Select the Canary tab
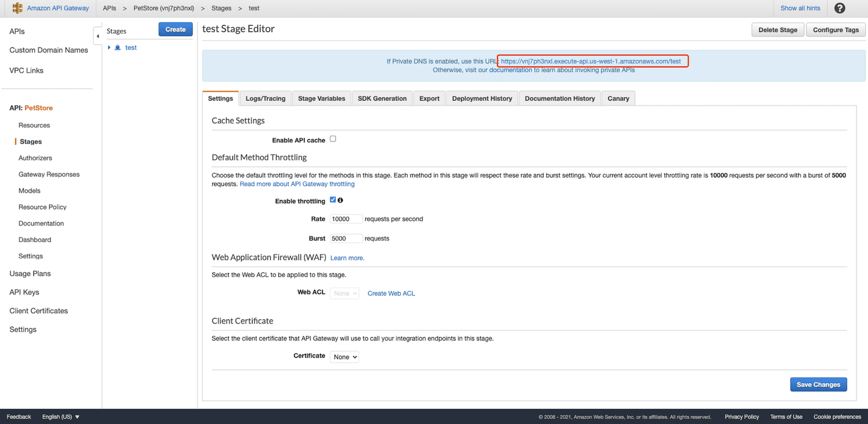The height and width of the screenshot is (424, 868). (x=618, y=98)
